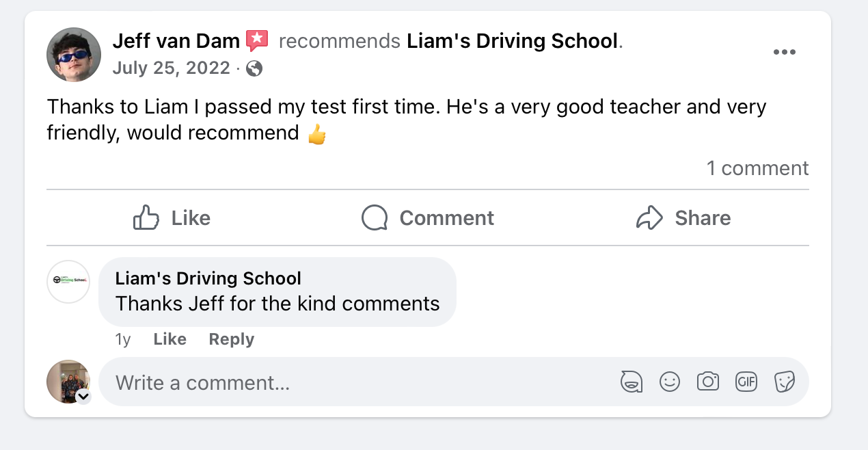868x450 pixels.
Task: Visit Liam's Driving School page from header
Action: [512, 41]
